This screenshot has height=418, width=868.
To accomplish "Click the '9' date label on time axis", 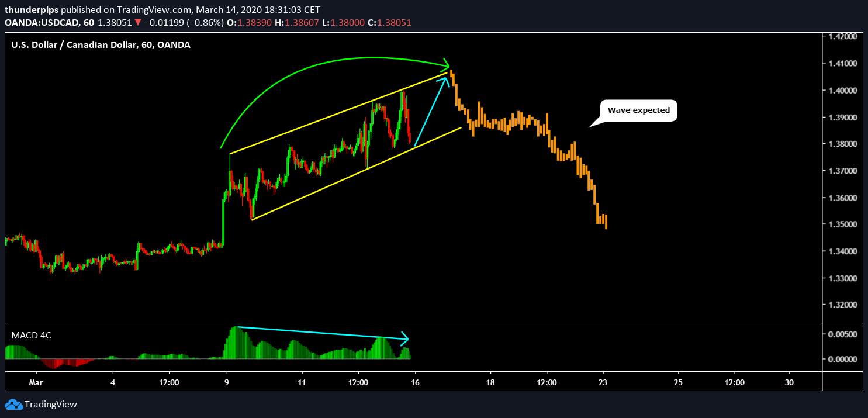I will point(226,382).
